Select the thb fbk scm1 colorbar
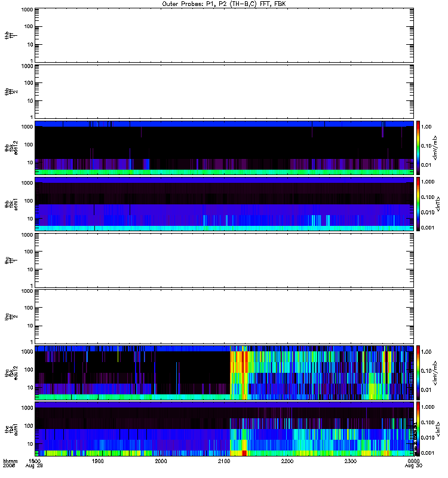Image resolution: width=448 pixels, height=478 pixels. (x=418, y=204)
